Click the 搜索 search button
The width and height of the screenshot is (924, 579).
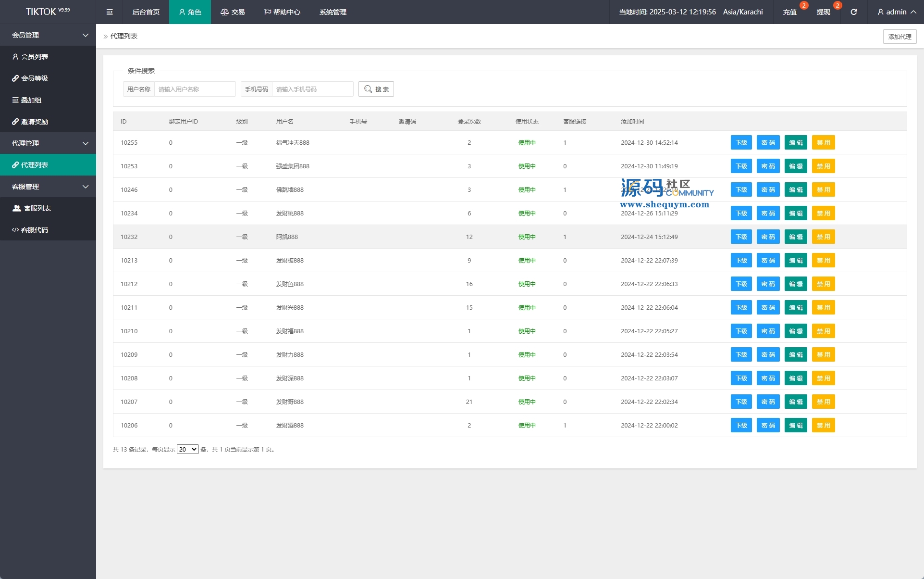click(376, 89)
